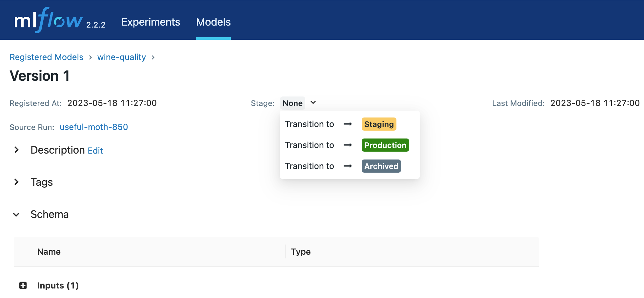
Task: Expand Inputs (1) plus icon
Action: coord(23,286)
